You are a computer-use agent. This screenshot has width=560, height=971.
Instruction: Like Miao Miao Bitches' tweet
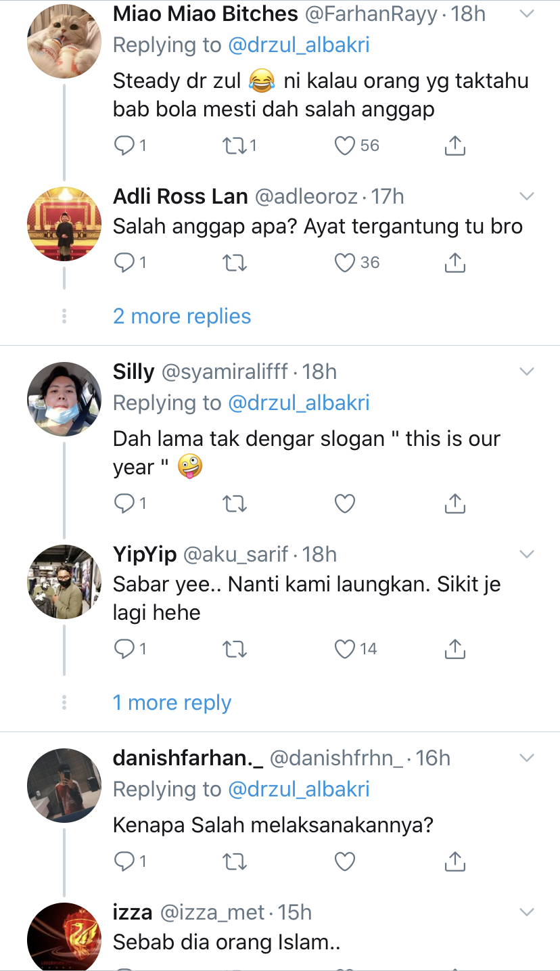pyautogui.click(x=345, y=145)
